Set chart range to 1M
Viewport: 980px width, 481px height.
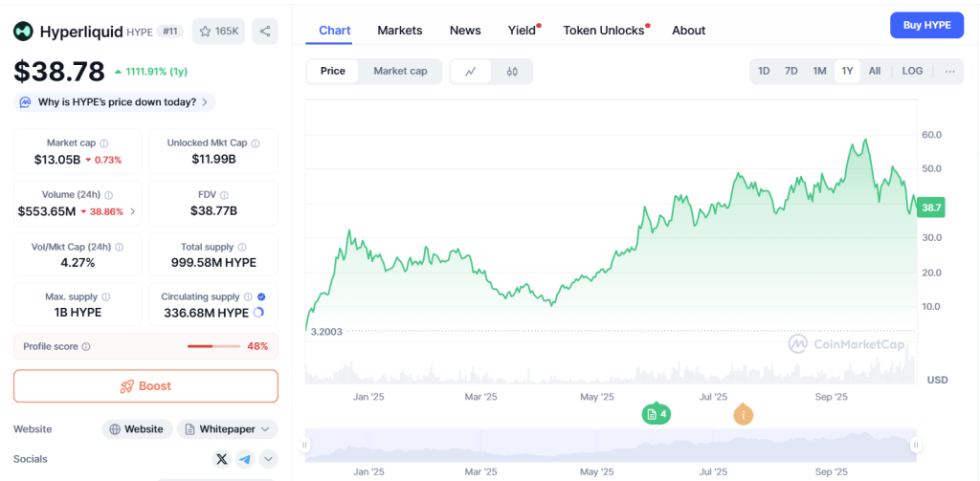coord(819,71)
